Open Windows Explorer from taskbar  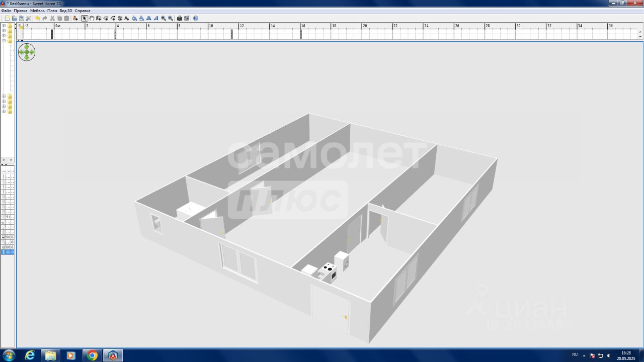[50, 355]
